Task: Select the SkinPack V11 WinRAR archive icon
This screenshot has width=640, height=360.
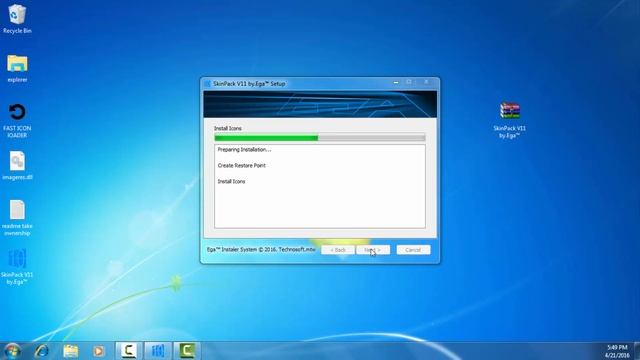Action: [509, 120]
